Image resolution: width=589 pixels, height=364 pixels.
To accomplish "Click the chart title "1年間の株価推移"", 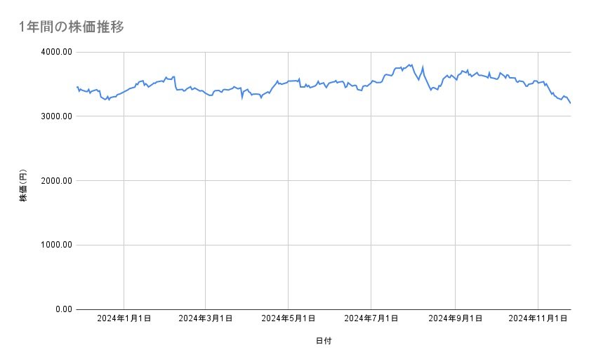I will [72, 27].
